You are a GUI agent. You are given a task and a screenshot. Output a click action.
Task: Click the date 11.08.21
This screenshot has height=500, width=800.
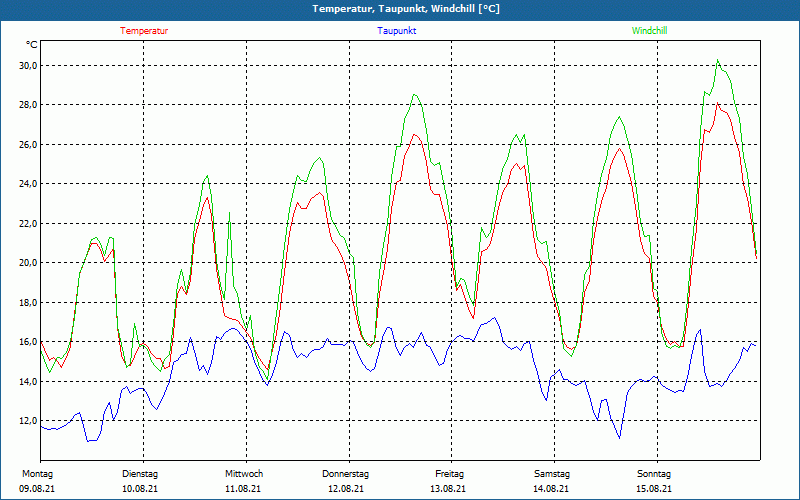(x=243, y=489)
